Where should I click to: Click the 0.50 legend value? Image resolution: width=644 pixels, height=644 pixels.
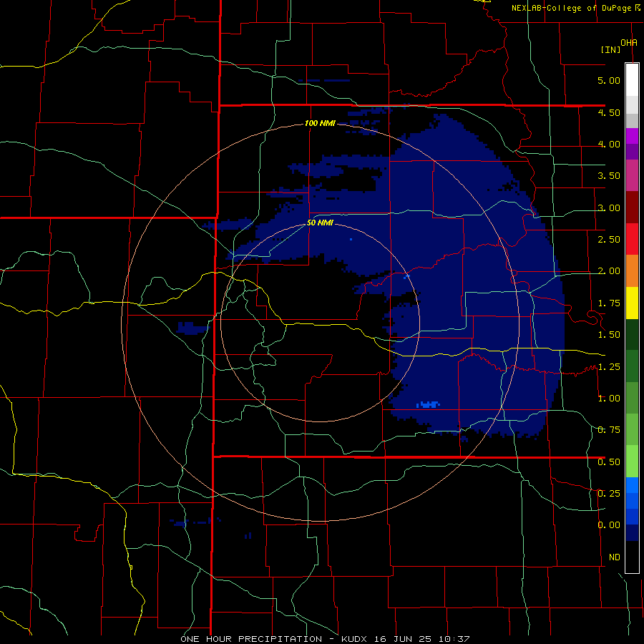609,462
